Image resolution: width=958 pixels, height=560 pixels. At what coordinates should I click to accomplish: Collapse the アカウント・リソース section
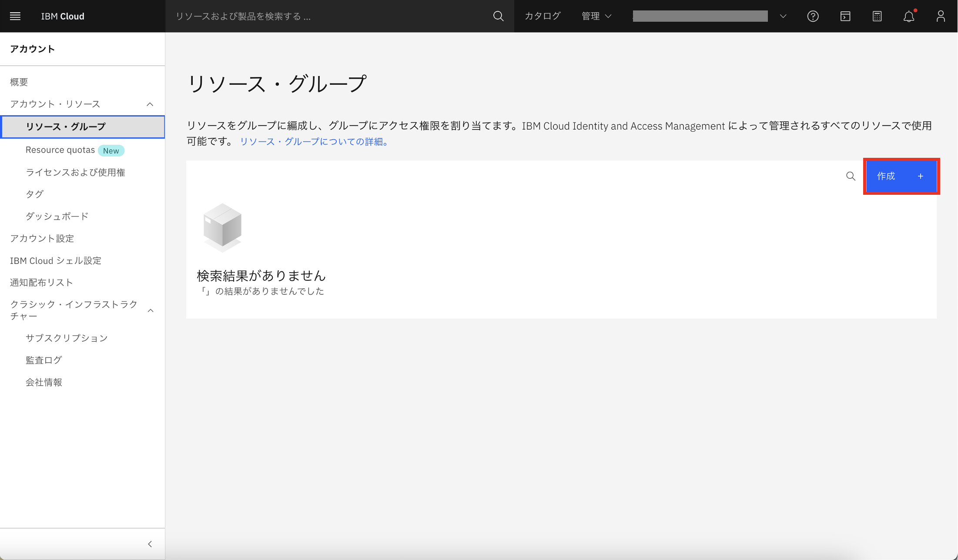point(150,104)
